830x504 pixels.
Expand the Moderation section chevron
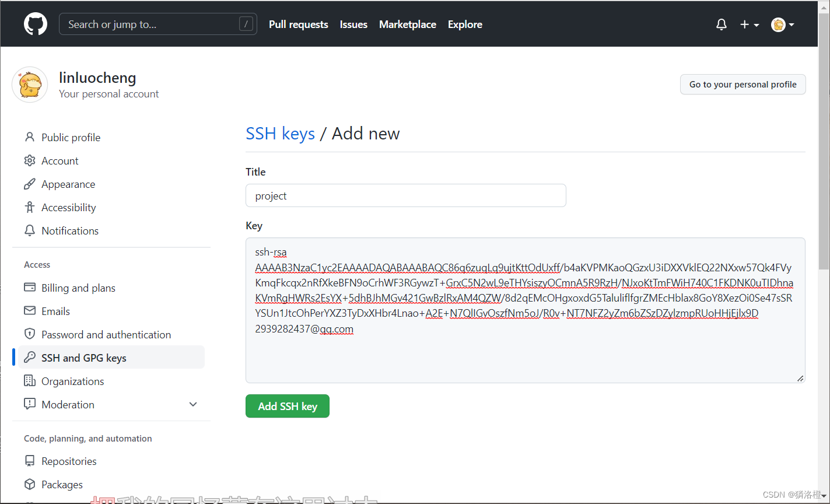193,404
